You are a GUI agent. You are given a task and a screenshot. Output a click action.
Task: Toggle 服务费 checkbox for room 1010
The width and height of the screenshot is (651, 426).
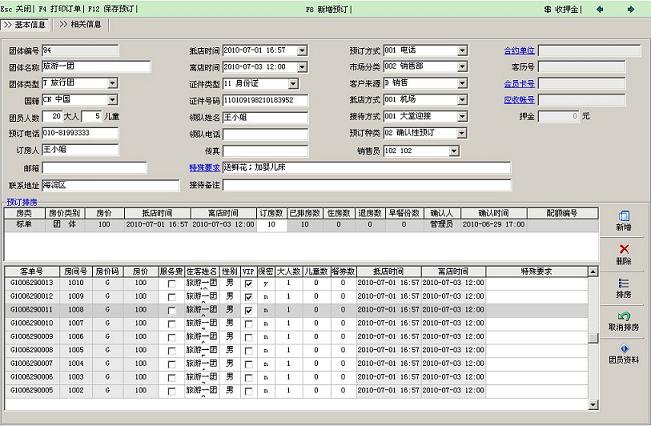click(x=171, y=284)
